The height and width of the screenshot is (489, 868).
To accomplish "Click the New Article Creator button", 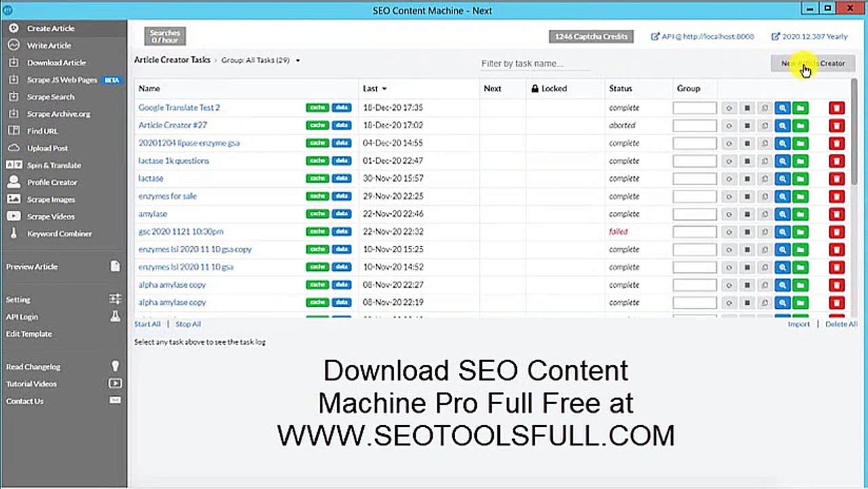I will pos(813,63).
